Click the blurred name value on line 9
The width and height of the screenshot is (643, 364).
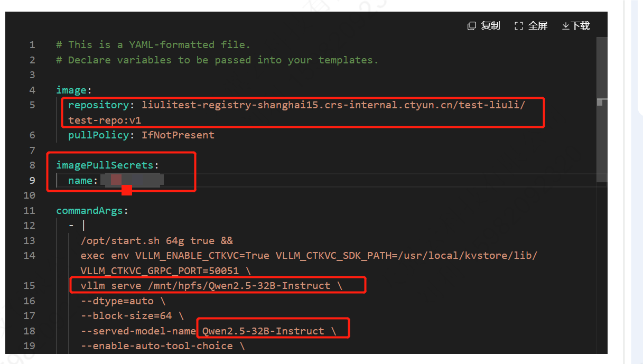click(133, 180)
